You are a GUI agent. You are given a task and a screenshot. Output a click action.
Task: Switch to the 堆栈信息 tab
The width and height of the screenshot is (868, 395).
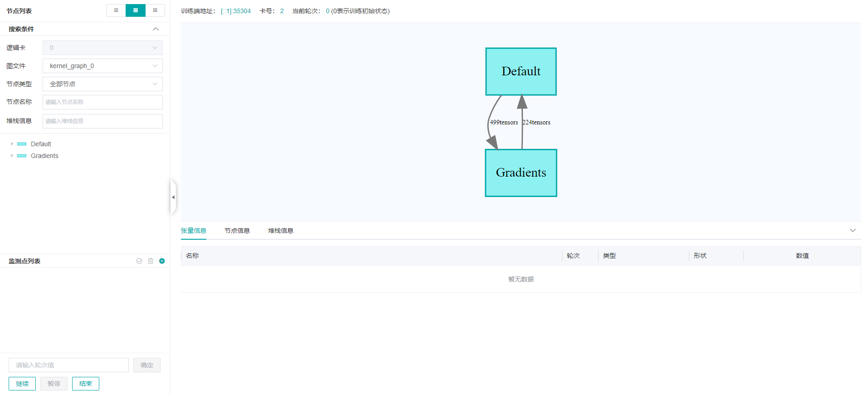click(x=281, y=231)
